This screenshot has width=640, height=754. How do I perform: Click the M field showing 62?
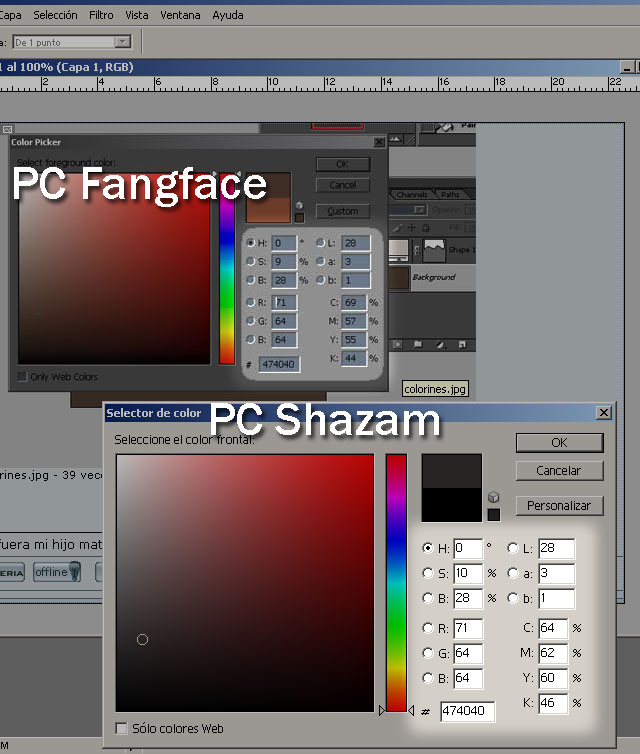[553, 653]
